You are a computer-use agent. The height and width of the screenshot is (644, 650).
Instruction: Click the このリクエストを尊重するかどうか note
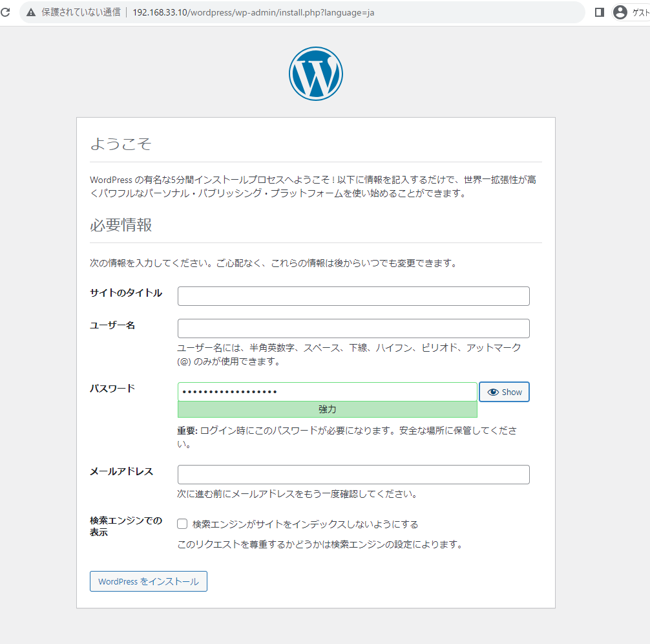tap(320, 544)
